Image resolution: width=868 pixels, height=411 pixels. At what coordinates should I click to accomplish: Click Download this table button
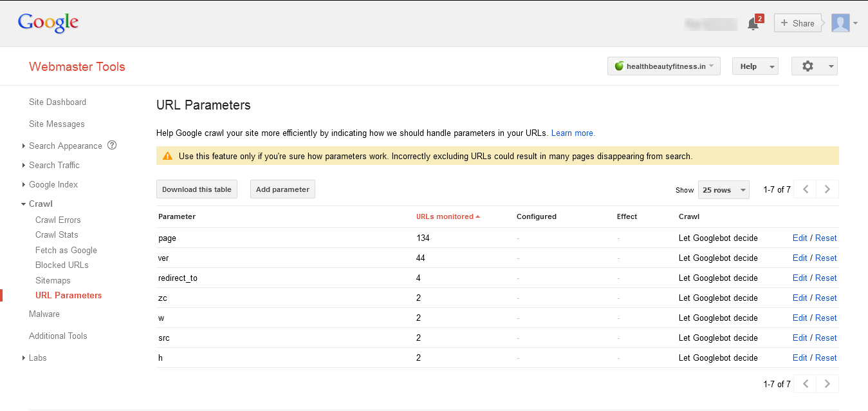click(196, 189)
